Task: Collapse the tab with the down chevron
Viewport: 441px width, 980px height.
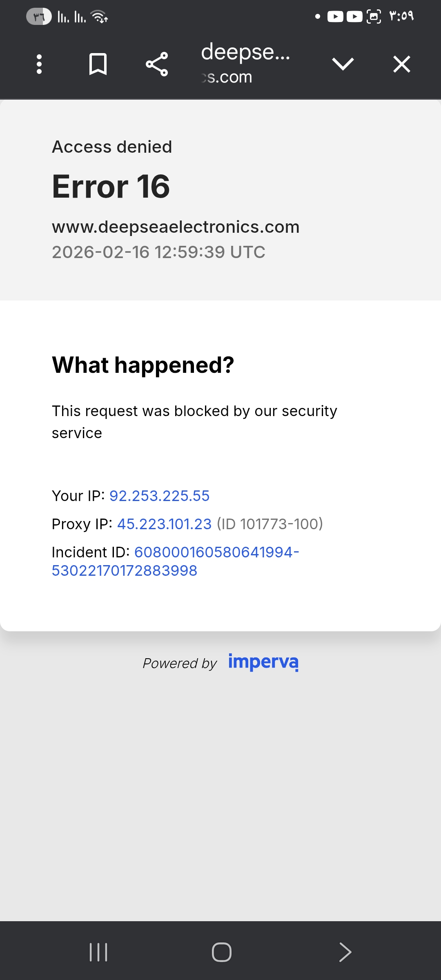Action: coord(343,64)
